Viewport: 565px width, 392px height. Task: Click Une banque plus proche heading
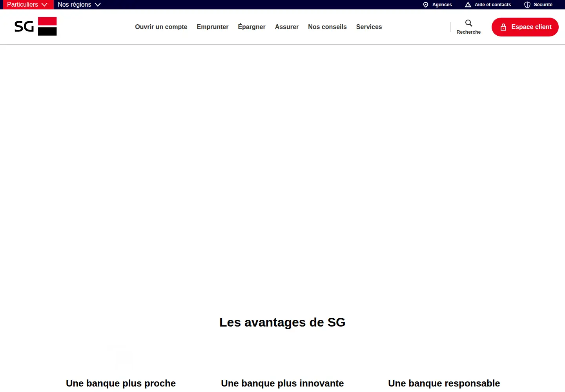pyautogui.click(x=121, y=383)
